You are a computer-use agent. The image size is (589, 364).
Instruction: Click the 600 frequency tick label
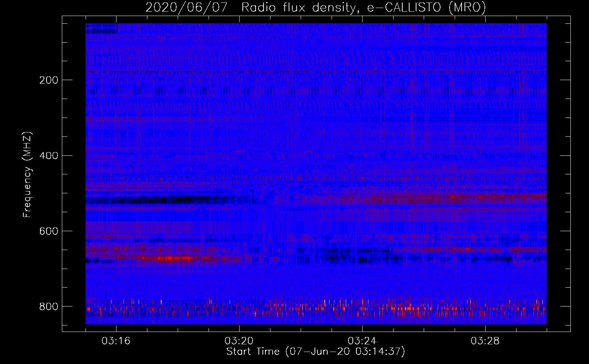tap(49, 232)
